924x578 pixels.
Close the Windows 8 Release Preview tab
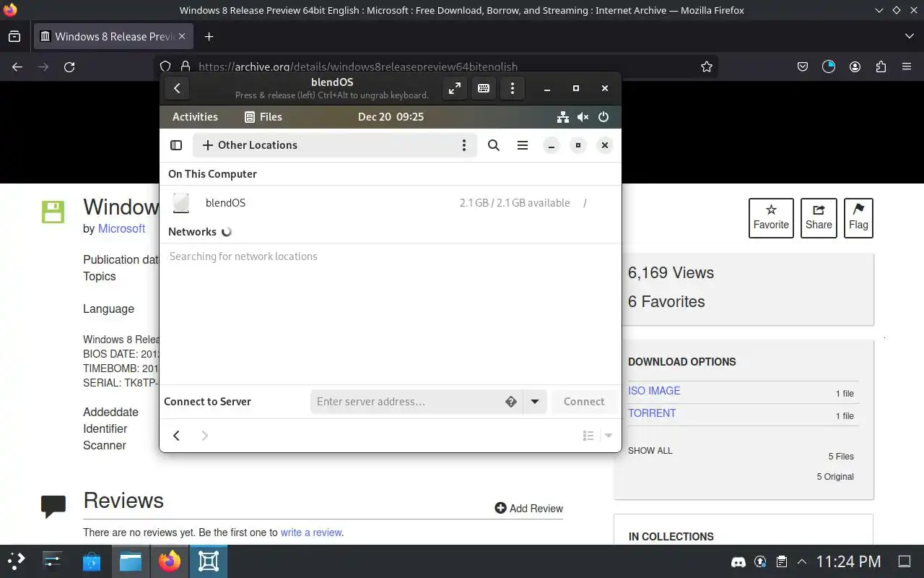[182, 36]
